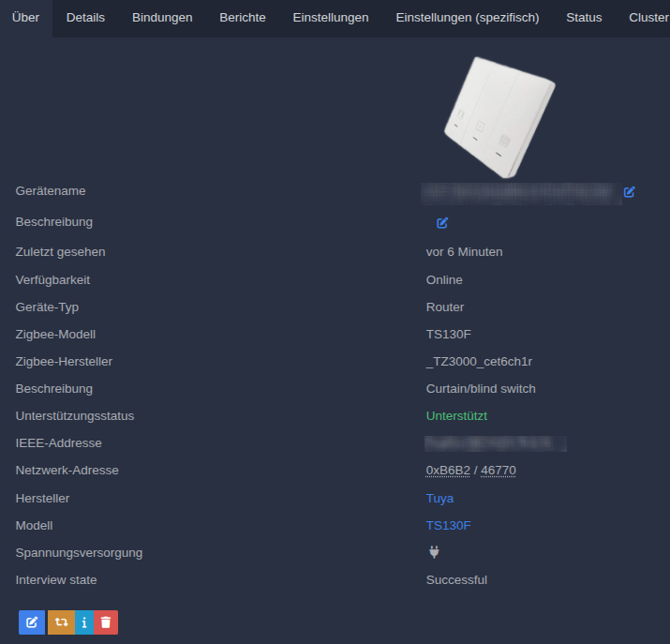Click the orange reconfigure arrows button
The height and width of the screenshot is (644, 670).
(x=61, y=622)
